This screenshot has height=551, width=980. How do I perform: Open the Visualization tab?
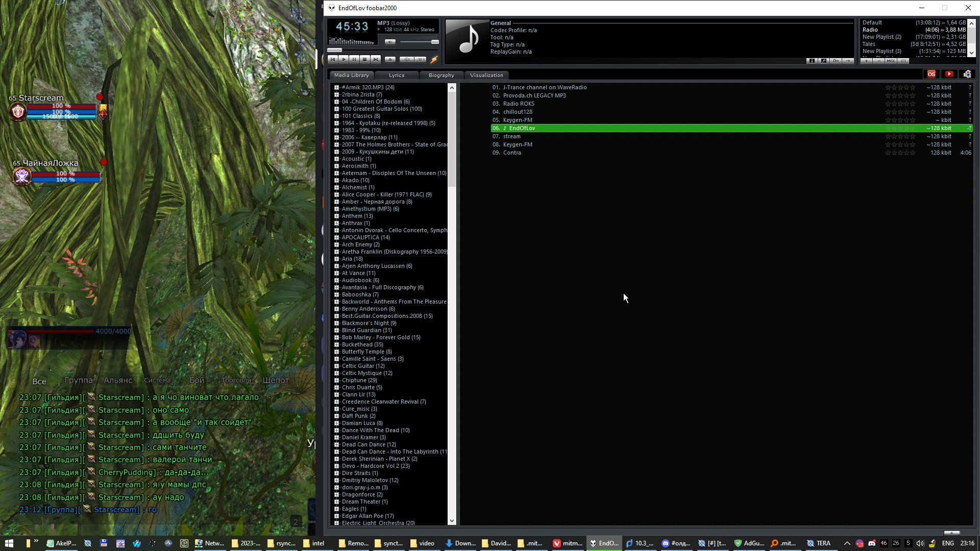pos(486,76)
